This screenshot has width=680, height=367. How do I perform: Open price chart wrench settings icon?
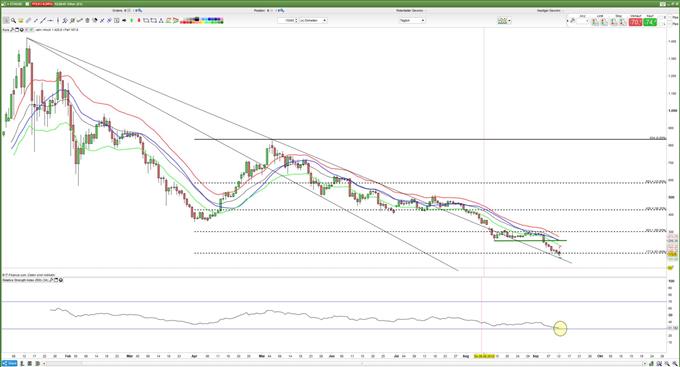coord(12,30)
